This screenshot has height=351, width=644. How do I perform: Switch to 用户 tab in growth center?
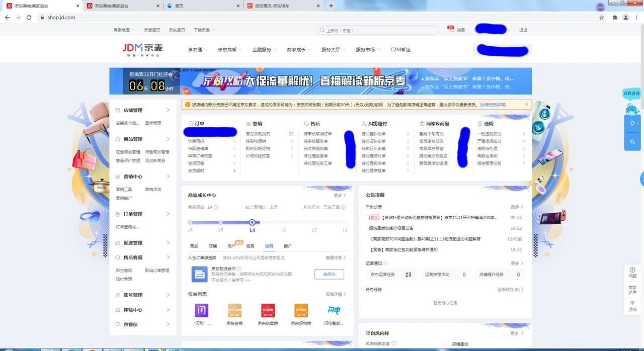(231, 246)
